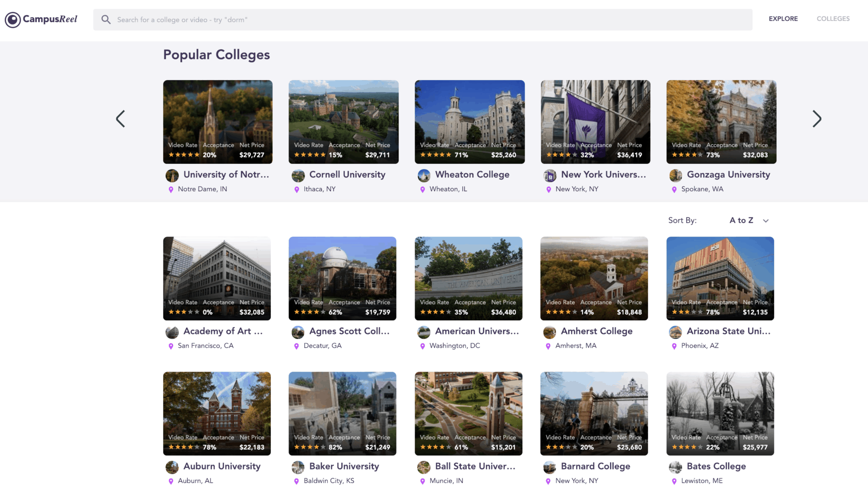Click location pin beside Wheaton, IL
868x489 pixels.
click(x=423, y=190)
